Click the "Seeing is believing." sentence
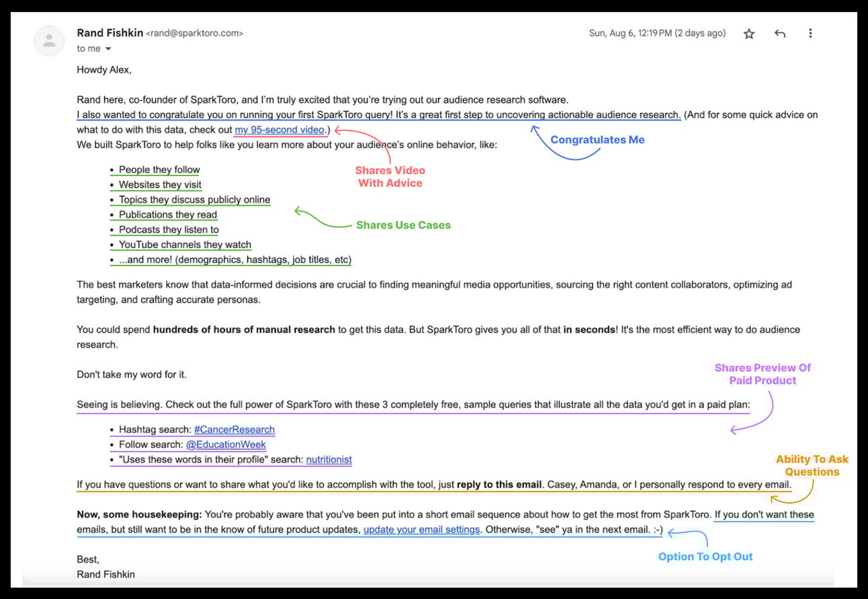Viewport: 868px width, 599px height. point(120,405)
